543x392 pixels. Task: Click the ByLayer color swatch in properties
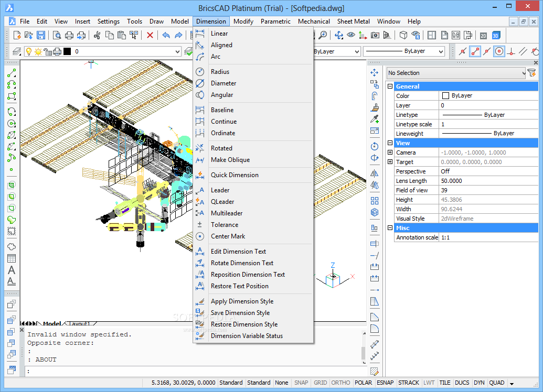click(446, 96)
